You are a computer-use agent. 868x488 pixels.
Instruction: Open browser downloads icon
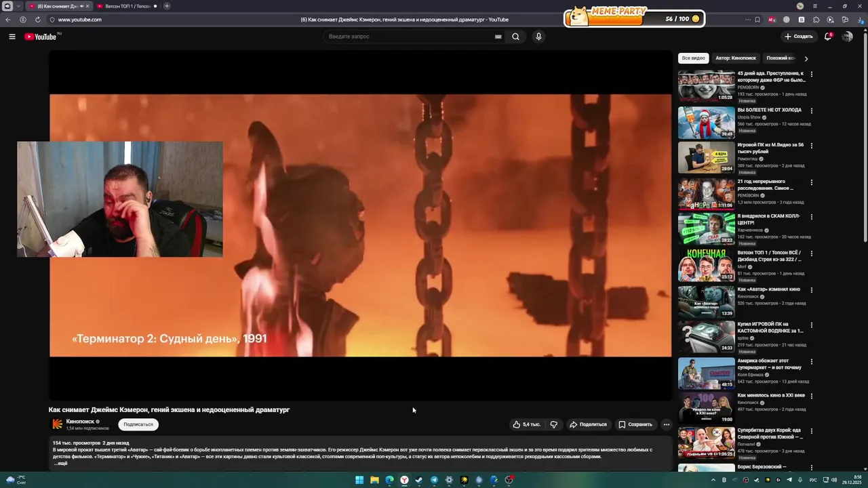[860, 20]
